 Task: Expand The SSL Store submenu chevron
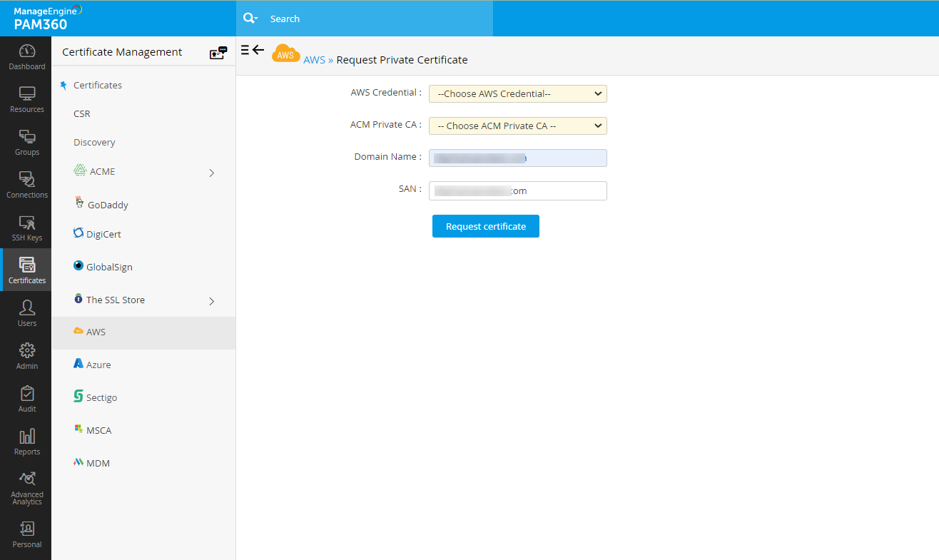coord(211,301)
